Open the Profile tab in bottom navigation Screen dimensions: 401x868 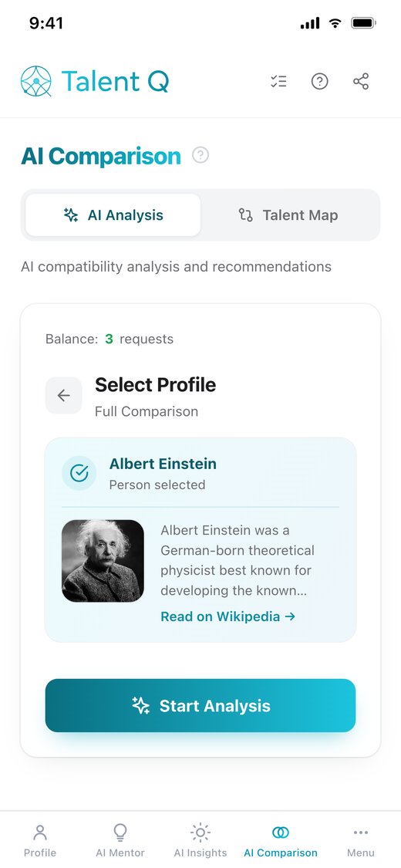coord(40,840)
